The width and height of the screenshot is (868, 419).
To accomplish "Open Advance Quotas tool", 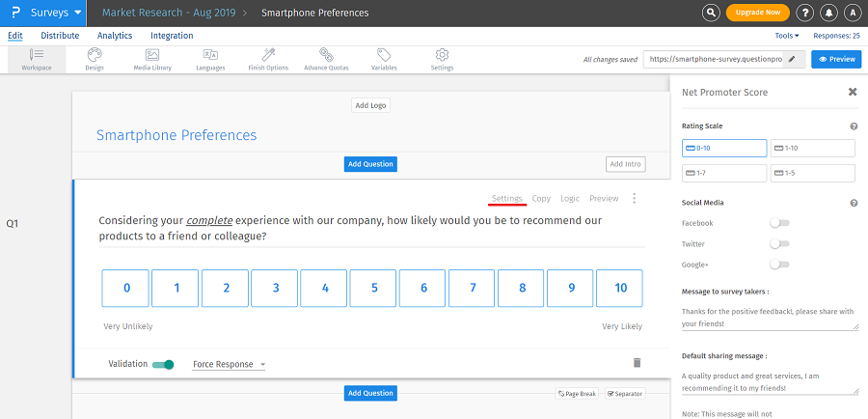I will click(x=327, y=58).
